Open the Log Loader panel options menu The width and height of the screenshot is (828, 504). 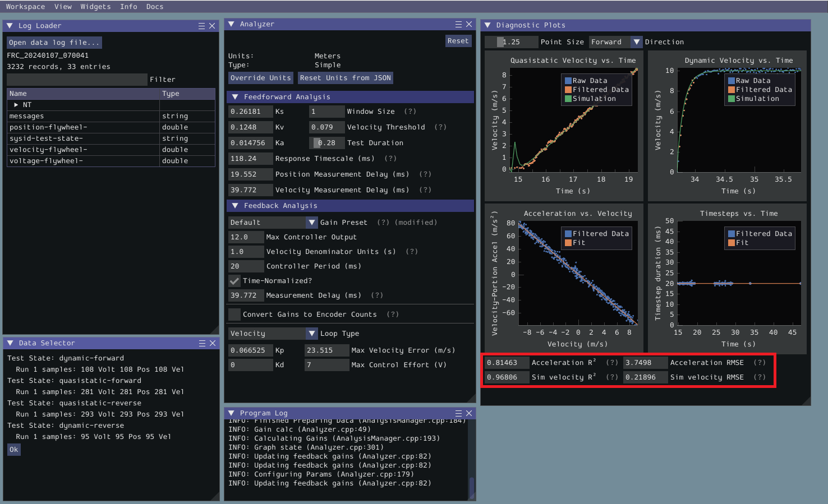(200, 25)
